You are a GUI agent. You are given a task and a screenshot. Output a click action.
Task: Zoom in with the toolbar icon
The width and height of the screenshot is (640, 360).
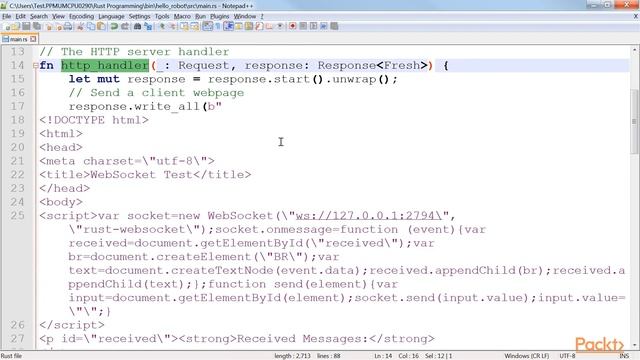[x=162, y=27]
